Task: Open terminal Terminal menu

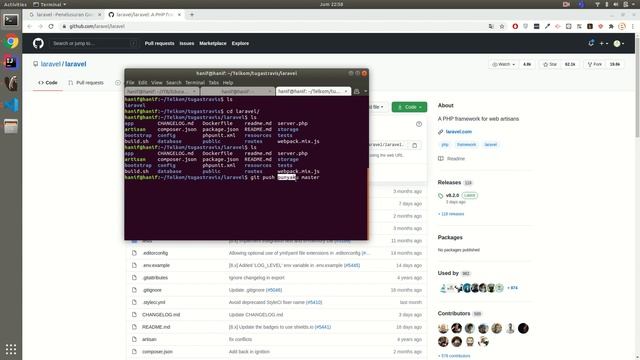Action: click(195, 82)
